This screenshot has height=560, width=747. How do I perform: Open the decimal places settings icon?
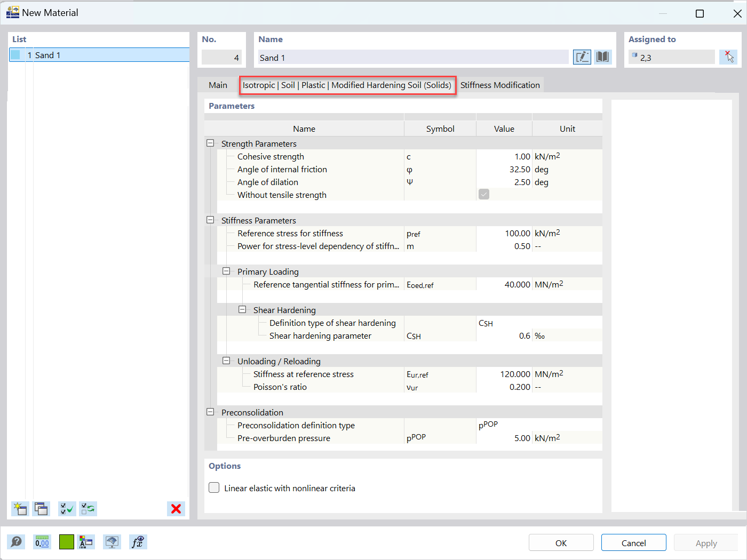(x=42, y=542)
